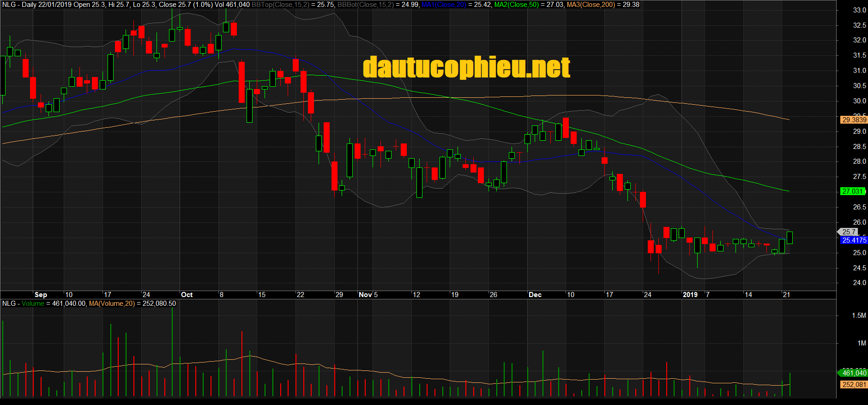
Task: Click the gray 25.7 last price marker
Action: 849,232
